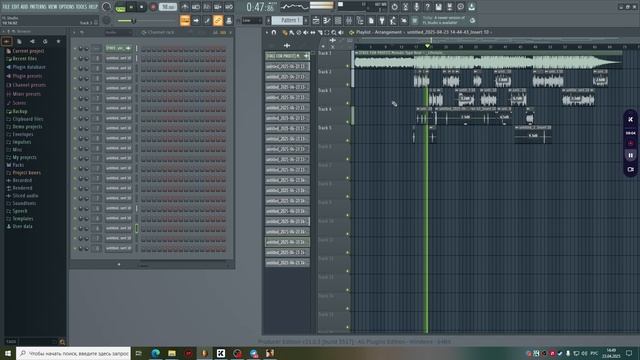Expand Recent files in browser
The width and height of the screenshot is (640, 360).
24,59
